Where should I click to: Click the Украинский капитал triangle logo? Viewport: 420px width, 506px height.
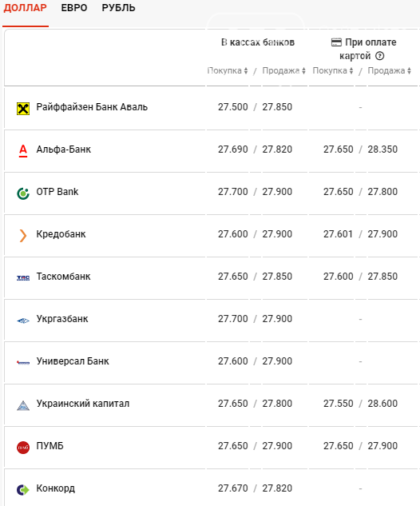pos(23,405)
